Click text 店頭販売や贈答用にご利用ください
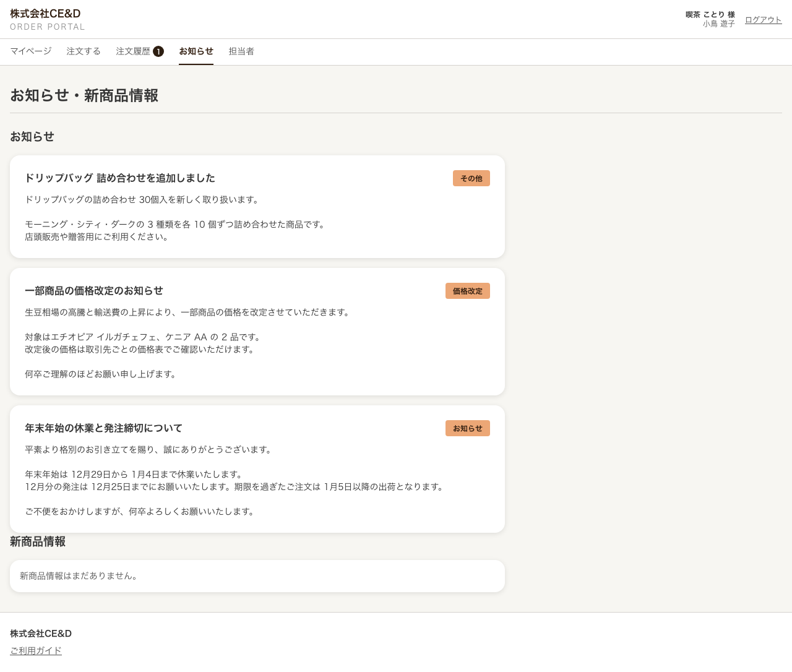 pyautogui.click(x=98, y=237)
